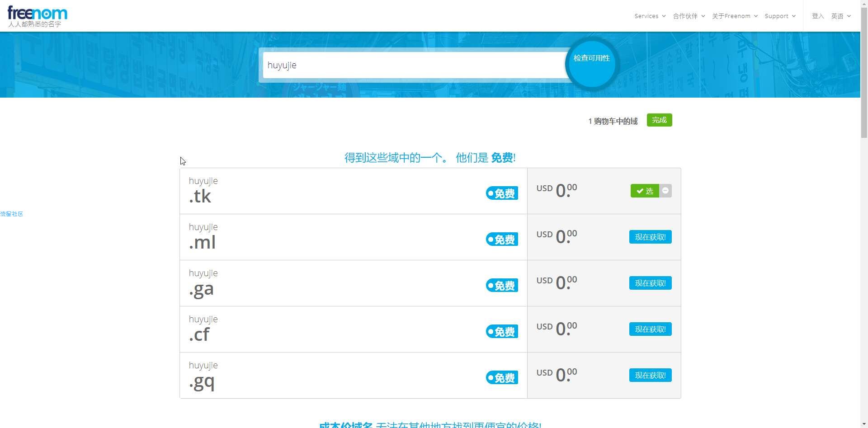Click the free badge on the .ga row
Viewport: 868px width, 428px height.
tap(502, 286)
